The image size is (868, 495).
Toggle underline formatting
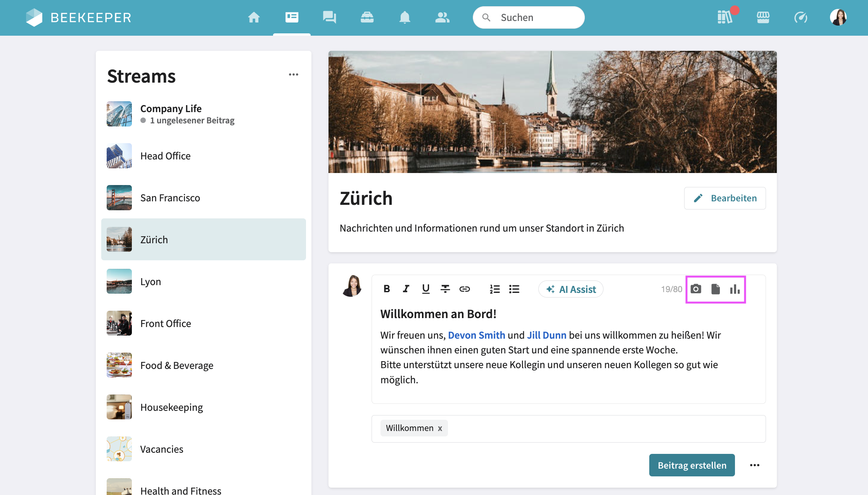click(425, 289)
